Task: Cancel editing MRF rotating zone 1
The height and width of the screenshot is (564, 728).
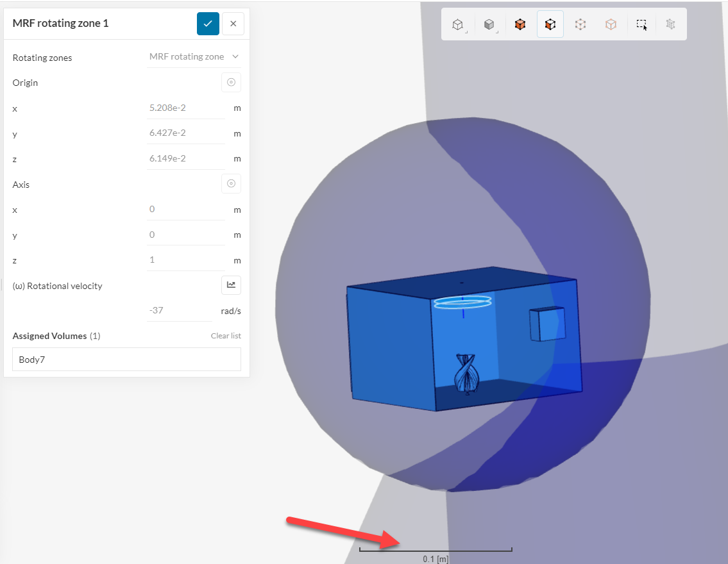Action: click(x=233, y=23)
